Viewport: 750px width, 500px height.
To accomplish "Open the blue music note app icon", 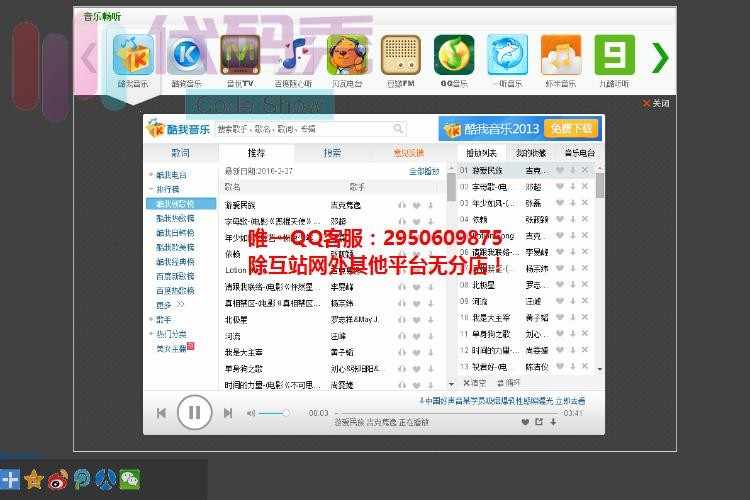I will 294,55.
